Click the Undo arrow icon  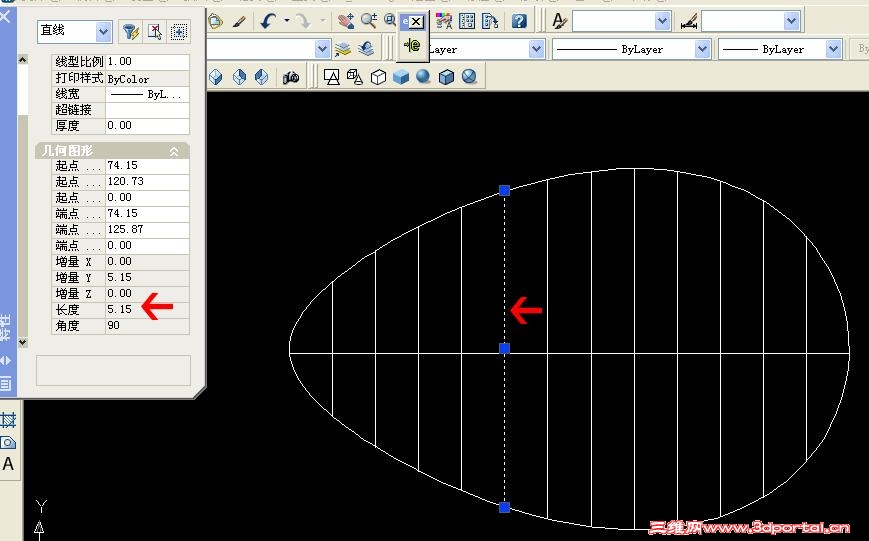[269, 22]
